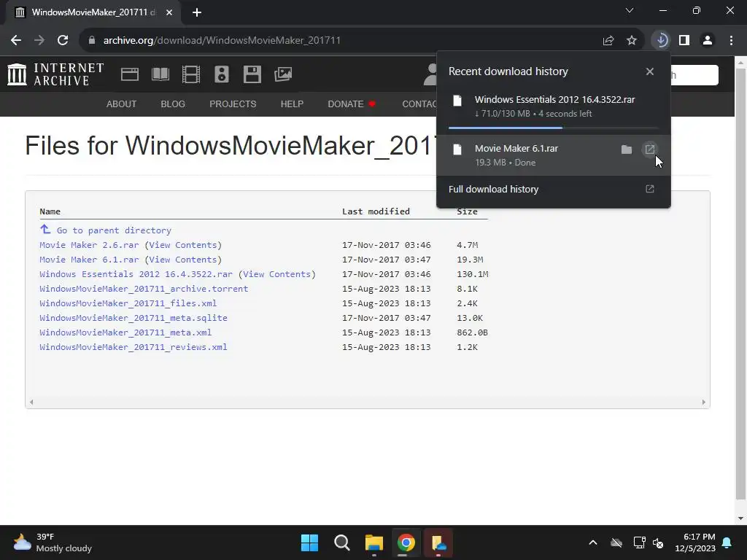Click the Full download history external link icon
This screenshot has height=560, width=747.
[650, 189]
